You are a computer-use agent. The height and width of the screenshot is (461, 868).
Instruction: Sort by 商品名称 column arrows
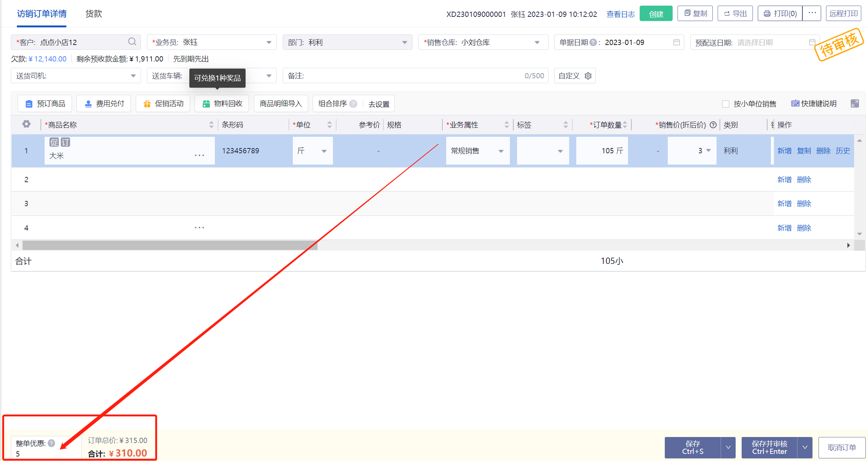(211, 125)
